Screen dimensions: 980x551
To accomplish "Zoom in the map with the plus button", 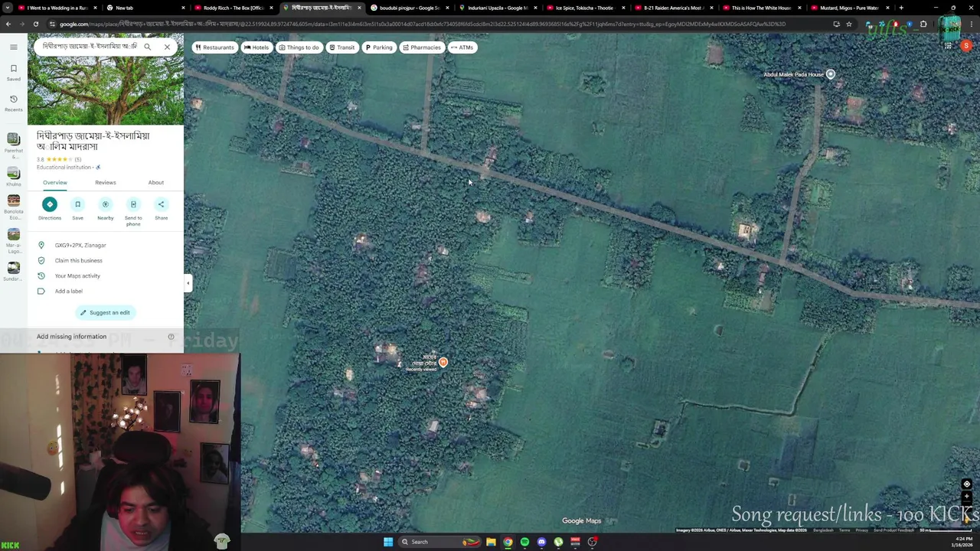I will point(966,497).
